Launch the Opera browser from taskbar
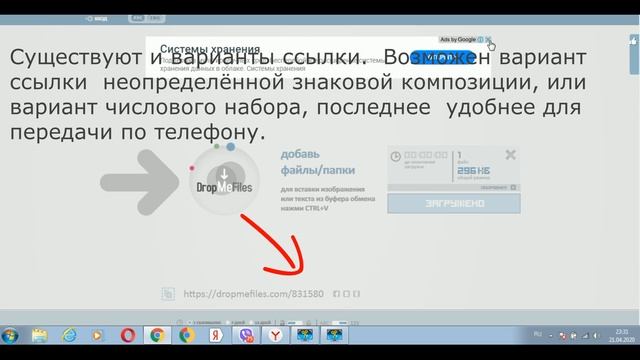The image size is (640, 360). pyautogui.click(x=128, y=336)
